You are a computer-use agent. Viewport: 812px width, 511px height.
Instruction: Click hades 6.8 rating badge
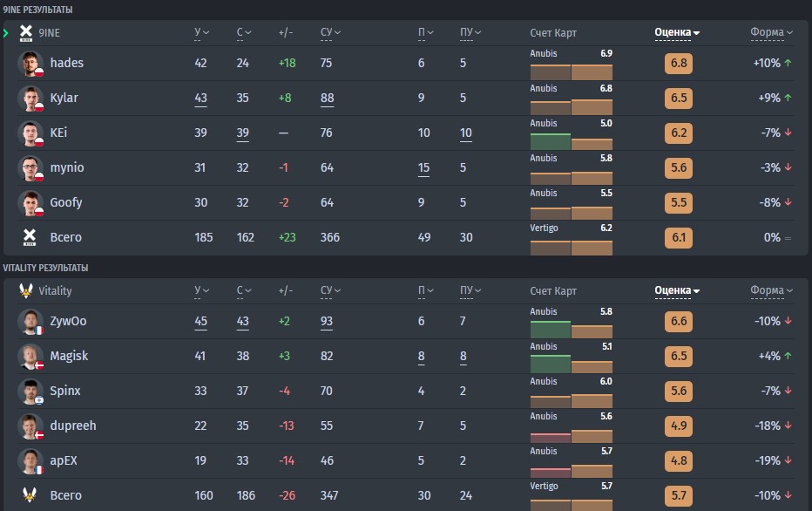(679, 64)
